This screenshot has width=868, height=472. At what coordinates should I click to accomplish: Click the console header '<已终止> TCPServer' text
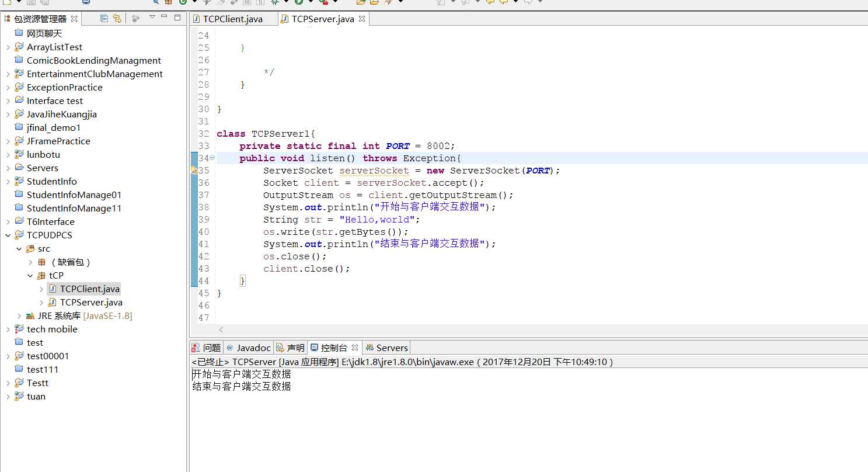pos(234,362)
